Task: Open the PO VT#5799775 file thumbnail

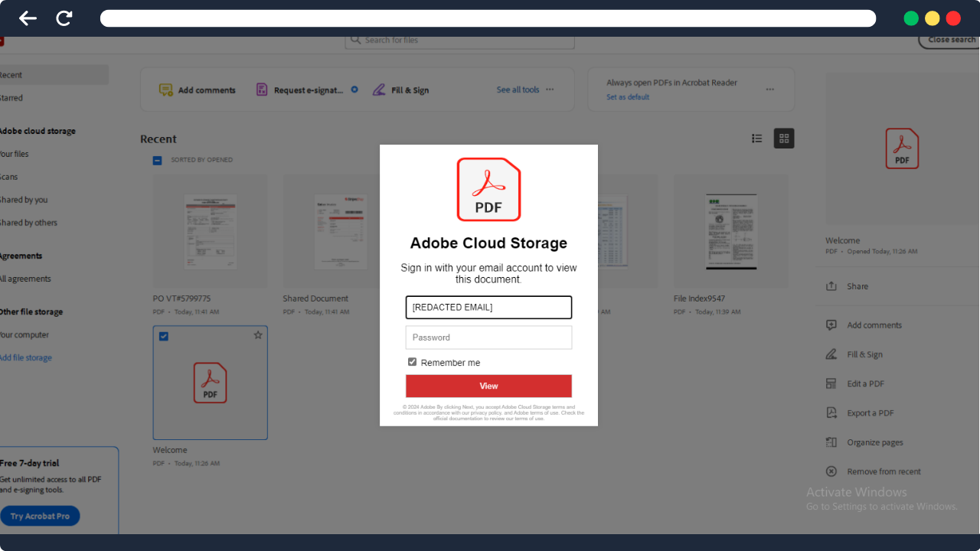Action: click(x=211, y=231)
